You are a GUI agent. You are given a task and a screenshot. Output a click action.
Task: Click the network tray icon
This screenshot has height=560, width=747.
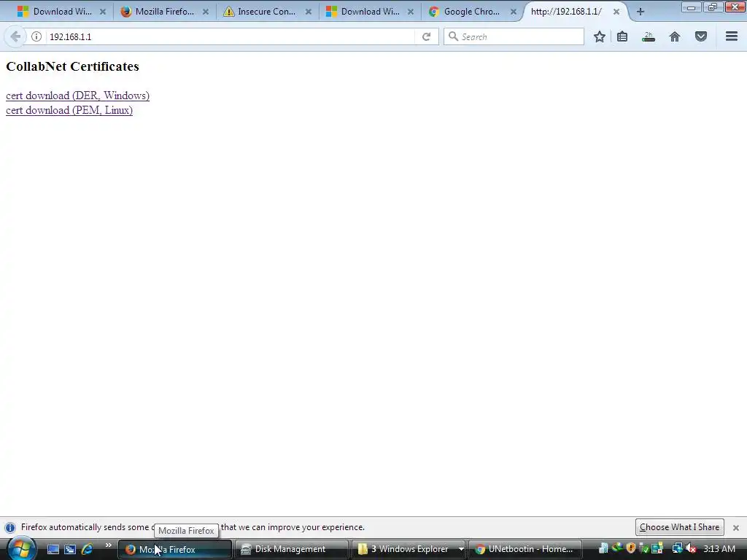677,549
